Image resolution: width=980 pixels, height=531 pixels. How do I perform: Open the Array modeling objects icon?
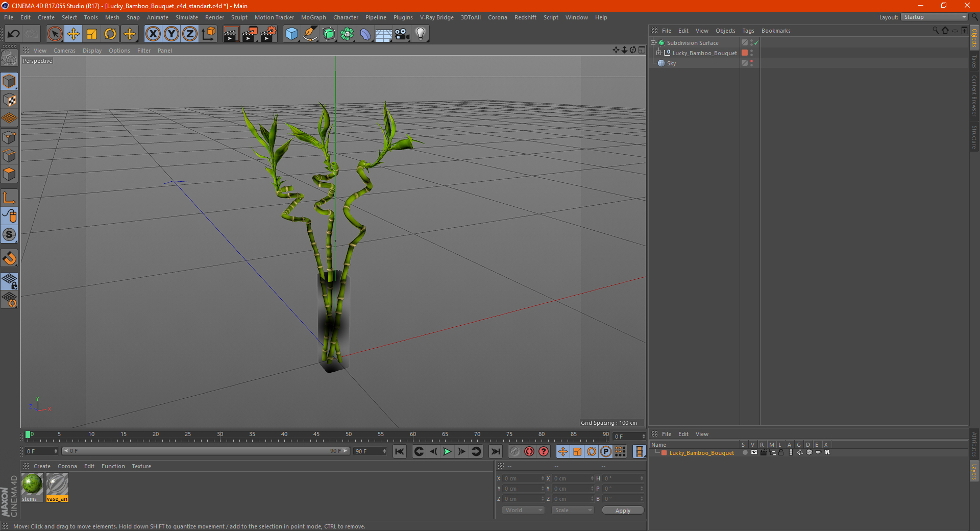(347, 34)
